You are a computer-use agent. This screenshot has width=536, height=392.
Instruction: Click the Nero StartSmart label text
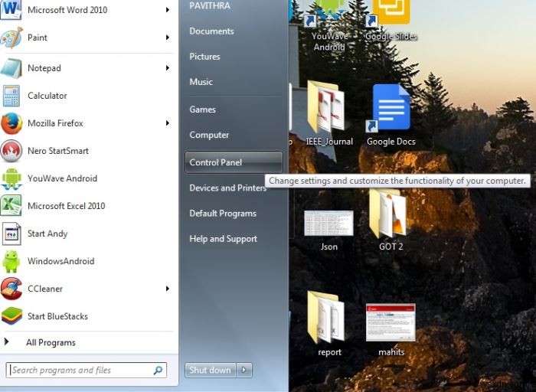click(x=58, y=151)
